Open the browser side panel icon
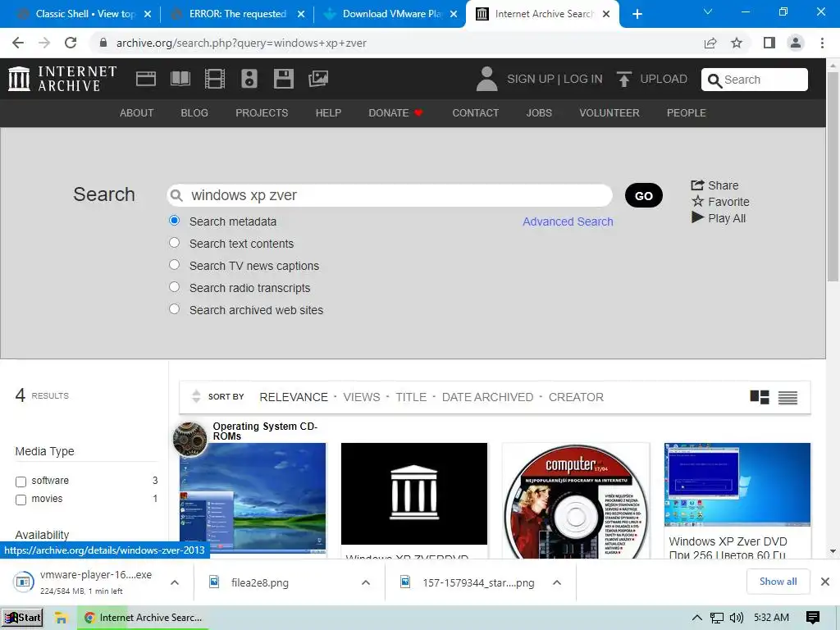The height and width of the screenshot is (630, 840). point(769,43)
